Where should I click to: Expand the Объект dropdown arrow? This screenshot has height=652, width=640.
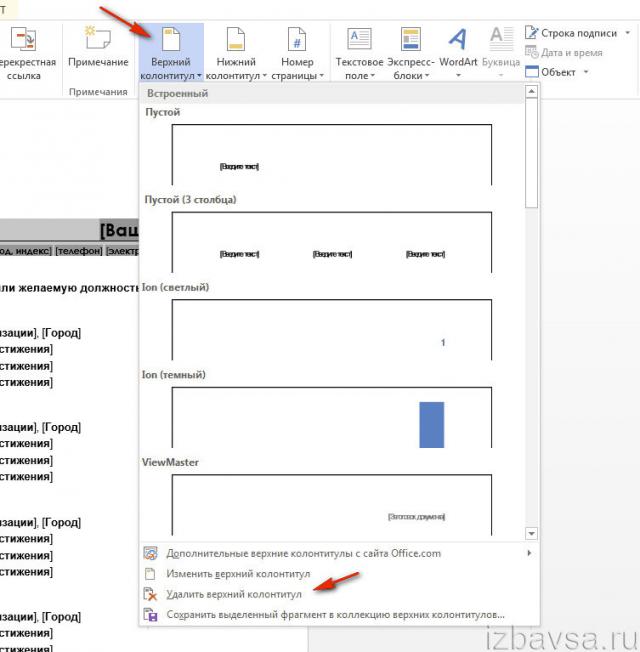point(586,72)
